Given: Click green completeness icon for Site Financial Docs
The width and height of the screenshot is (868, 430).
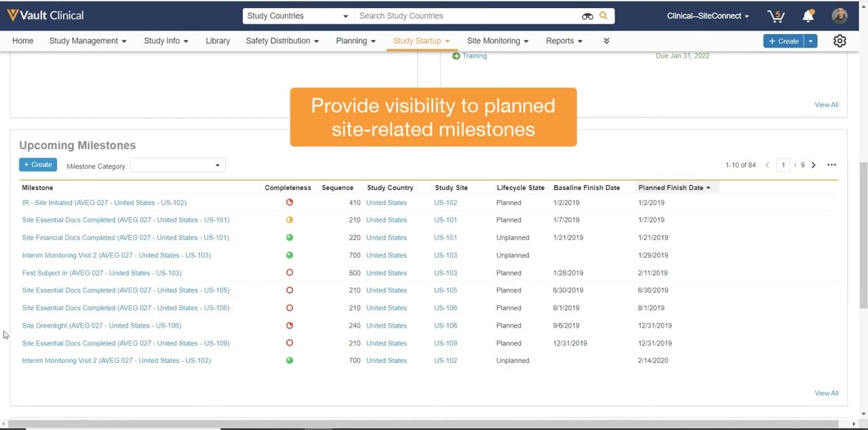Looking at the screenshot, I should click(290, 237).
